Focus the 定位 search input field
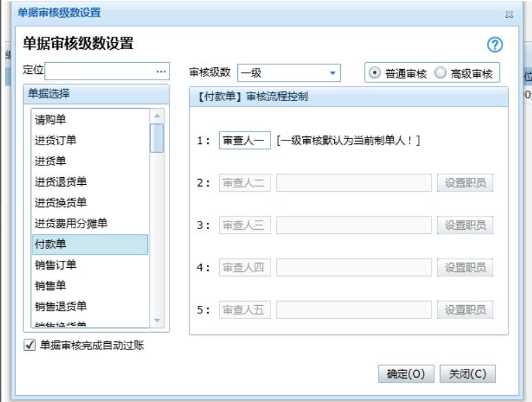The image size is (532, 402). [107, 71]
